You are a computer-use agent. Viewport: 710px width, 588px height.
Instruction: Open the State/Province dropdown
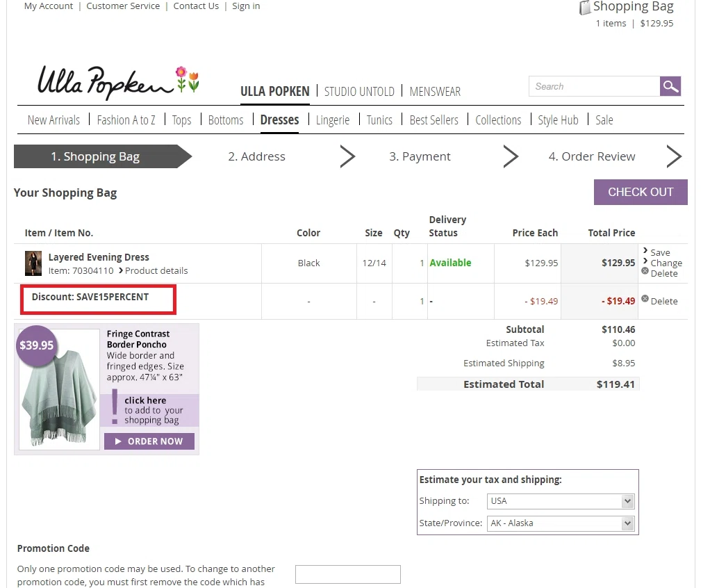coord(561,523)
